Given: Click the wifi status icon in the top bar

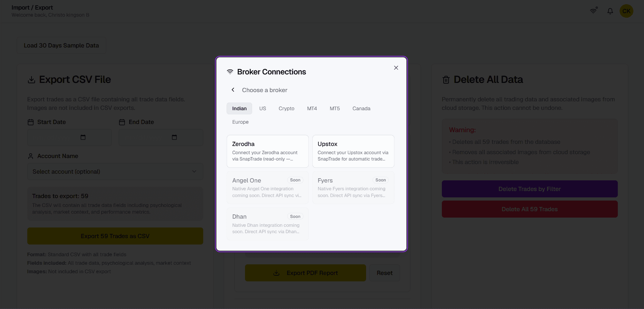Looking at the screenshot, I should [x=593, y=11].
